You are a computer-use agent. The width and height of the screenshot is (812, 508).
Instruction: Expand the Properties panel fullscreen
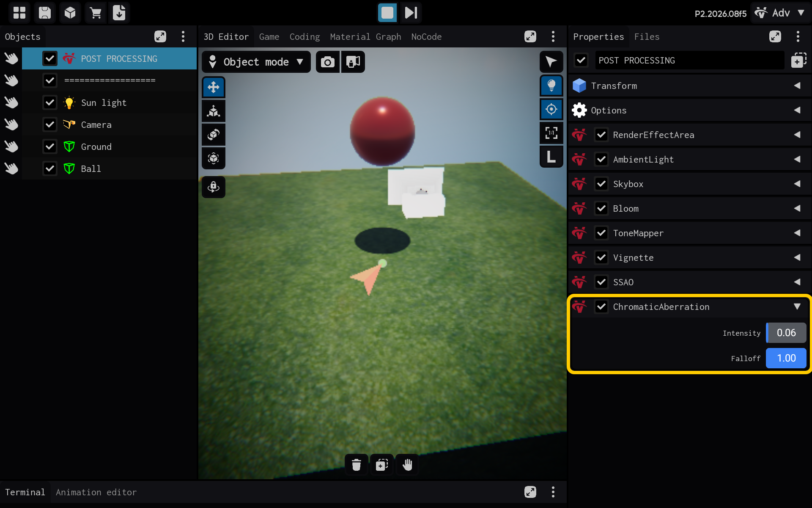tap(775, 36)
